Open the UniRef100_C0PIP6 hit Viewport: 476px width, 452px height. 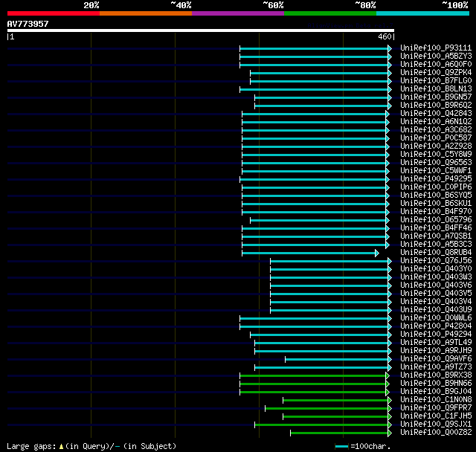point(436,187)
